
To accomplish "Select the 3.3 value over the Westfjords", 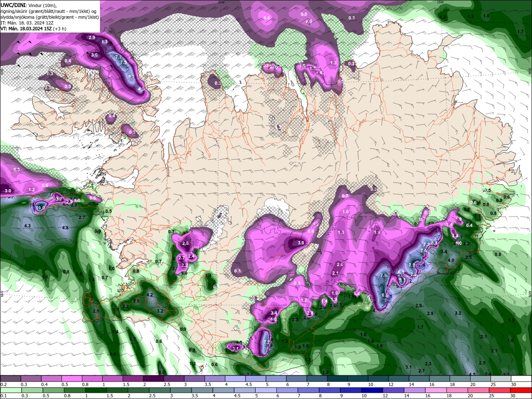I will pos(104,42).
